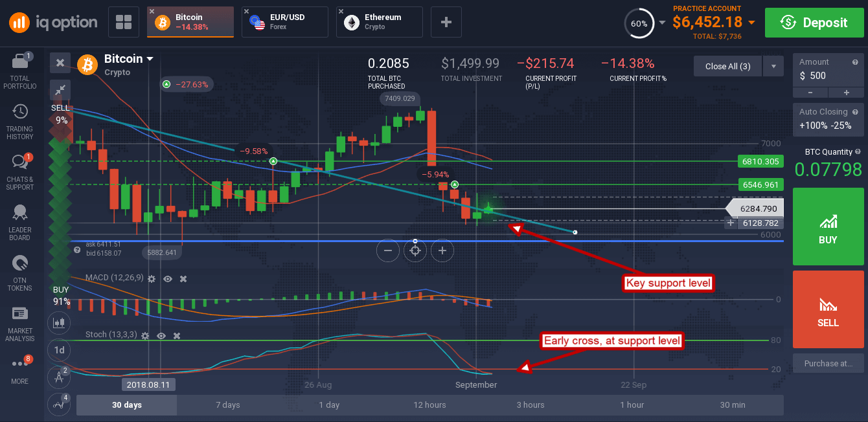The height and width of the screenshot is (422, 868).
Task: Expand the 60% progress circle dropdown arrow
Action: (x=662, y=23)
